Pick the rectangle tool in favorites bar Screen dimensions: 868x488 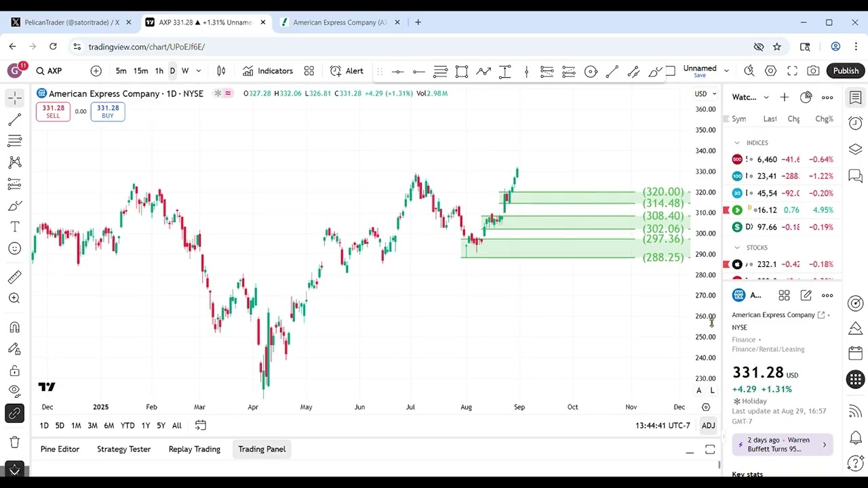pos(462,71)
